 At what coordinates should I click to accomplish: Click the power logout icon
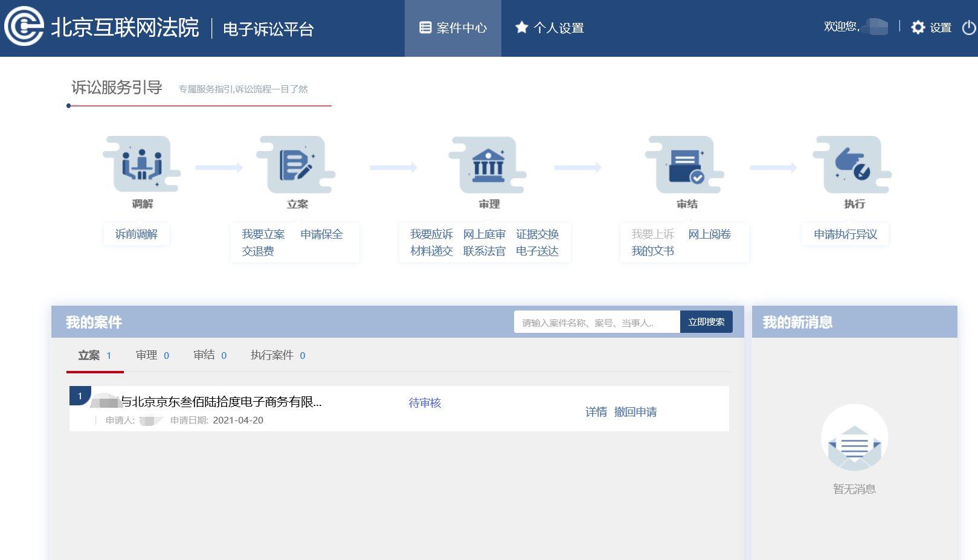[968, 28]
